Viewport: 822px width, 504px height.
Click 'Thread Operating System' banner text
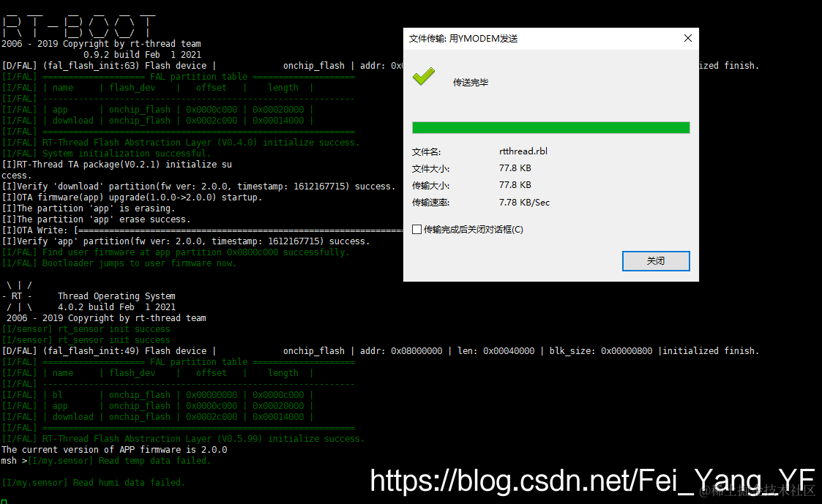click(x=116, y=296)
